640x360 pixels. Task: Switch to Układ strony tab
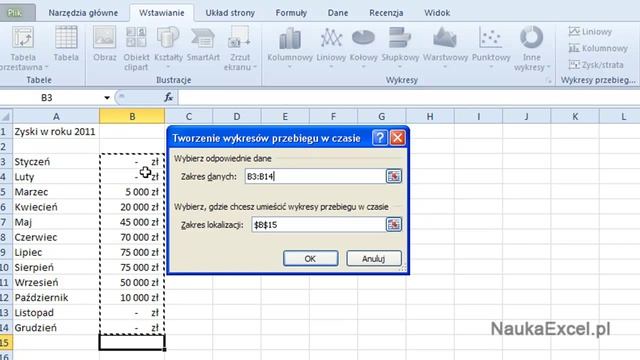coord(230,13)
